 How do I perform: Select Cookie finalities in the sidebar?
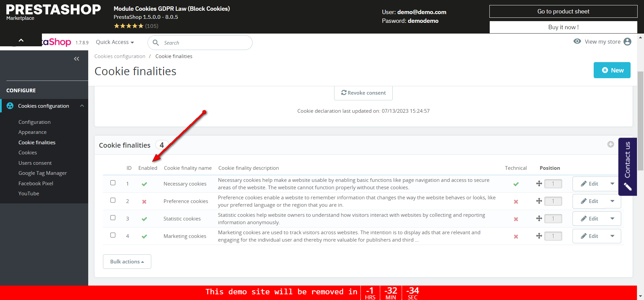(x=37, y=142)
